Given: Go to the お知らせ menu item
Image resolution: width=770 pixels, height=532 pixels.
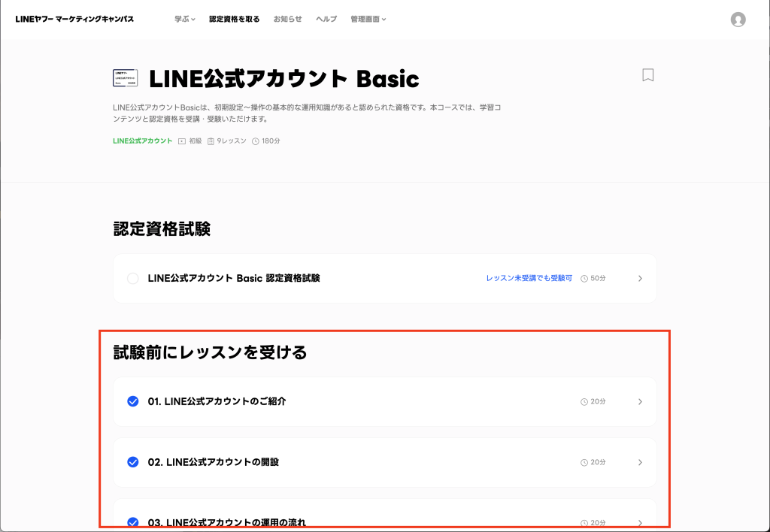Looking at the screenshot, I should (287, 19).
